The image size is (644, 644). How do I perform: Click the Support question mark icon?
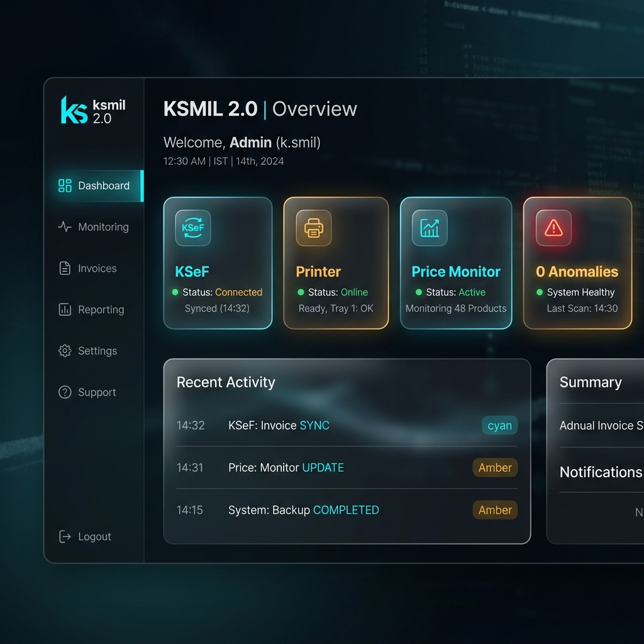(x=65, y=392)
